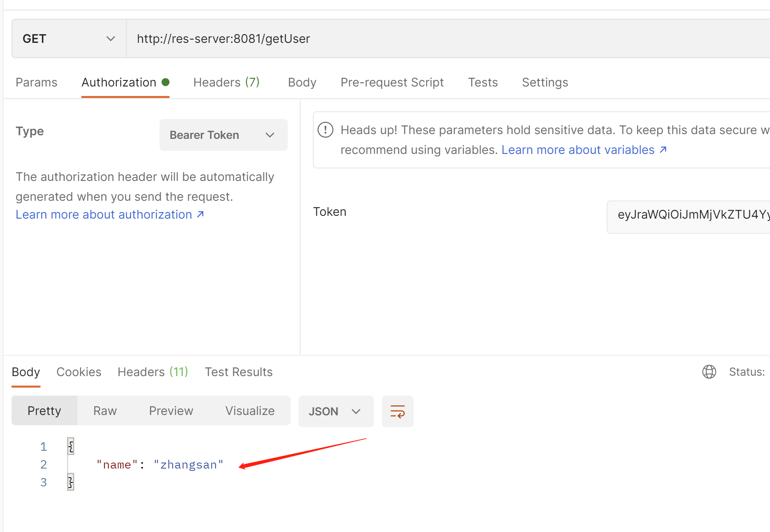This screenshot has width=770, height=532.
Task: Open the response Cookies tab
Action: point(79,372)
